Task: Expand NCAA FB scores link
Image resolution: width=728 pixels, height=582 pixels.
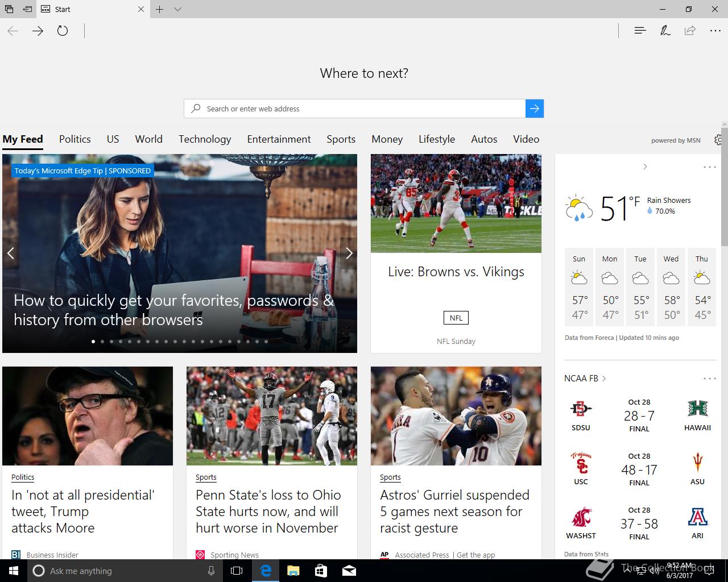Action: click(585, 379)
